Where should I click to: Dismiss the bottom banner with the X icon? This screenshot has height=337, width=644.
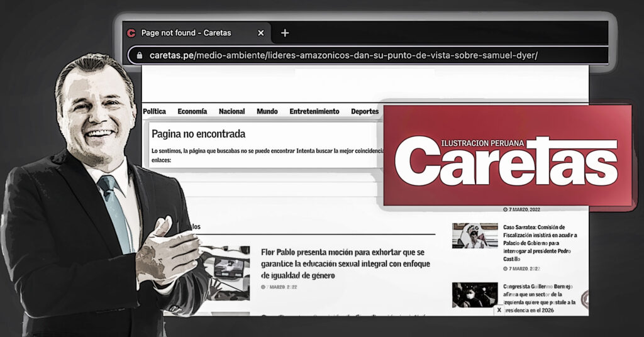[499, 310]
